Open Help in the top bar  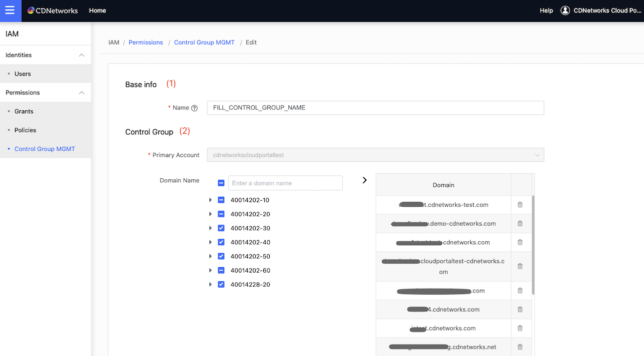[x=546, y=10]
